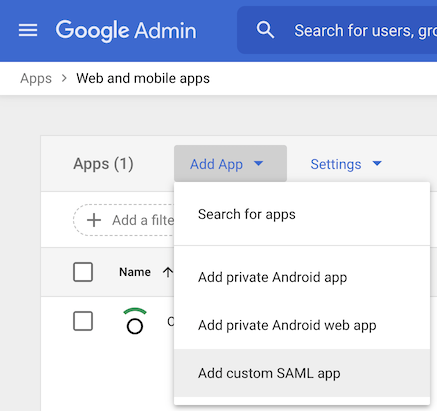Click Settings dropdown arrow

(377, 164)
